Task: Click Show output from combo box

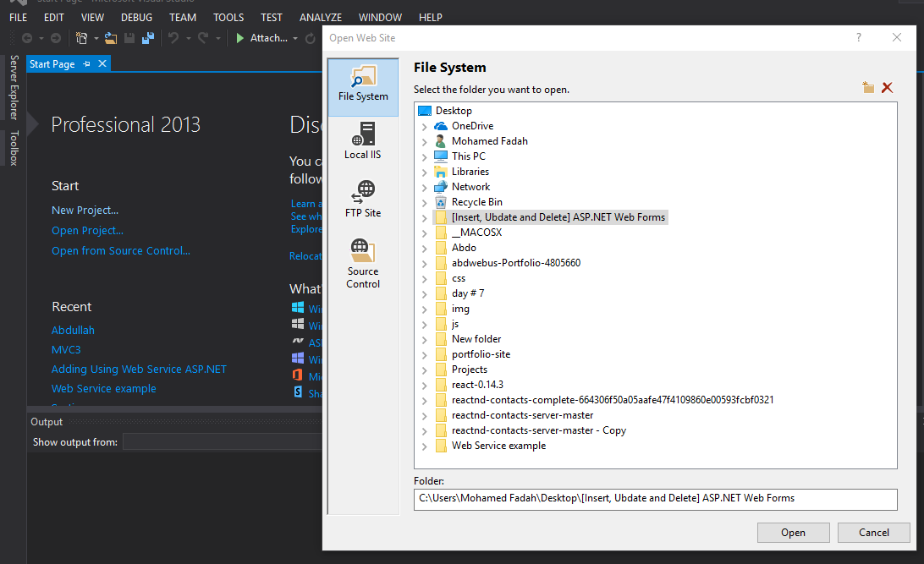Action: (223, 442)
